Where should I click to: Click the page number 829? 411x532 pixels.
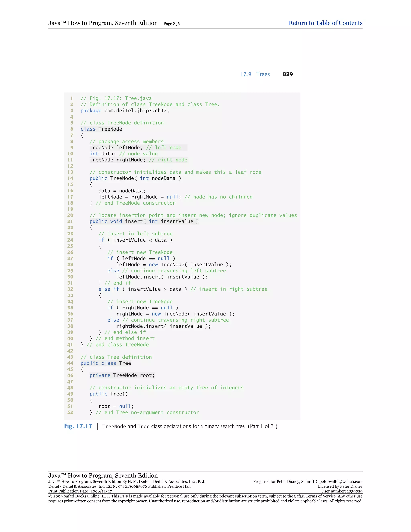[x=288, y=74]
